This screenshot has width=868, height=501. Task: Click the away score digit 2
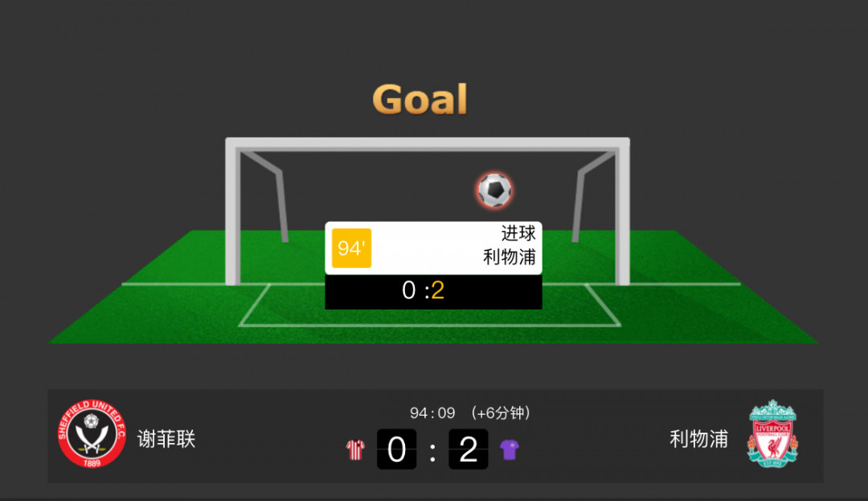[x=469, y=449]
